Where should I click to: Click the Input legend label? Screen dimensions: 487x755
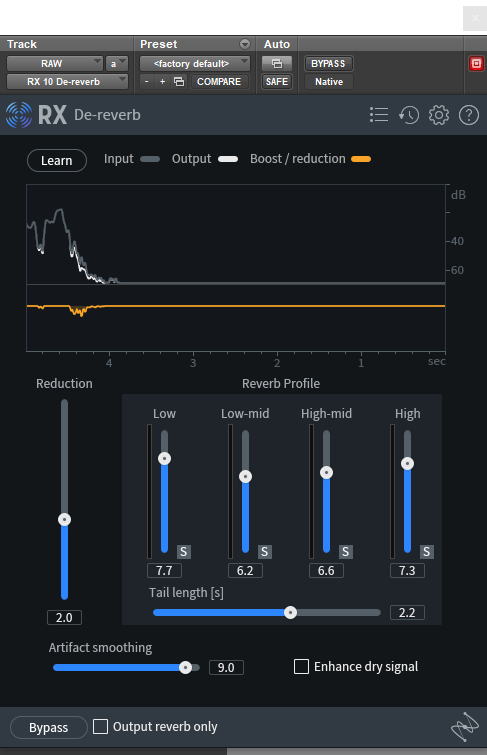118,159
